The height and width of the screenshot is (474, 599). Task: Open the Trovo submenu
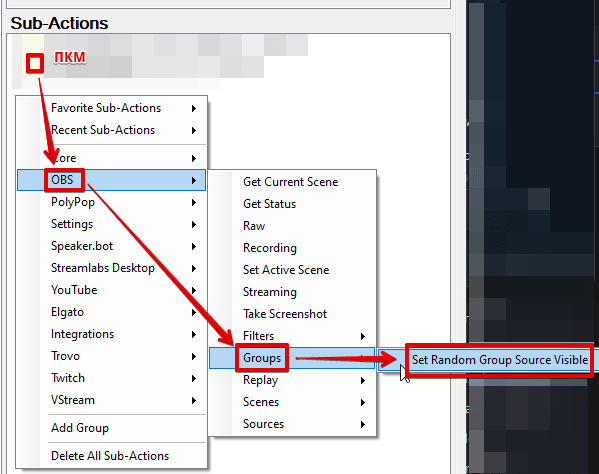pos(111,356)
